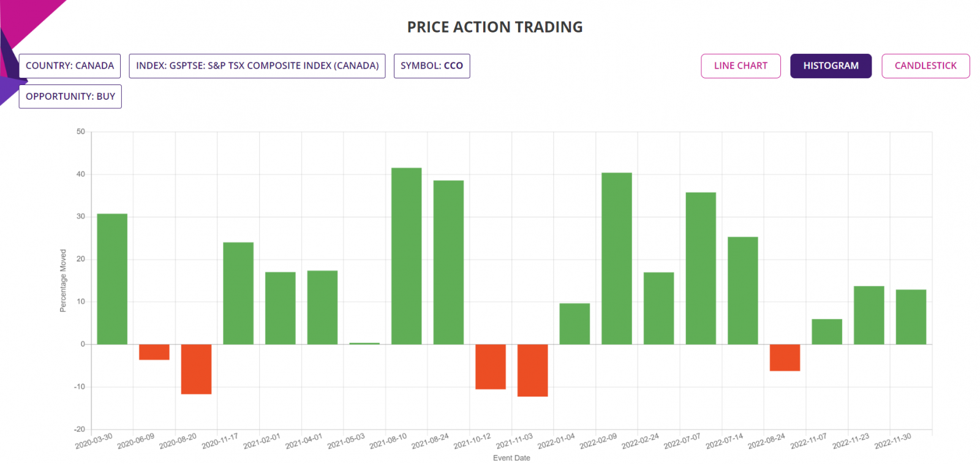Image resolution: width=980 pixels, height=464 pixels.
Task: Click the tallest bar at 2021-08-10
Action: pos(407,256)
